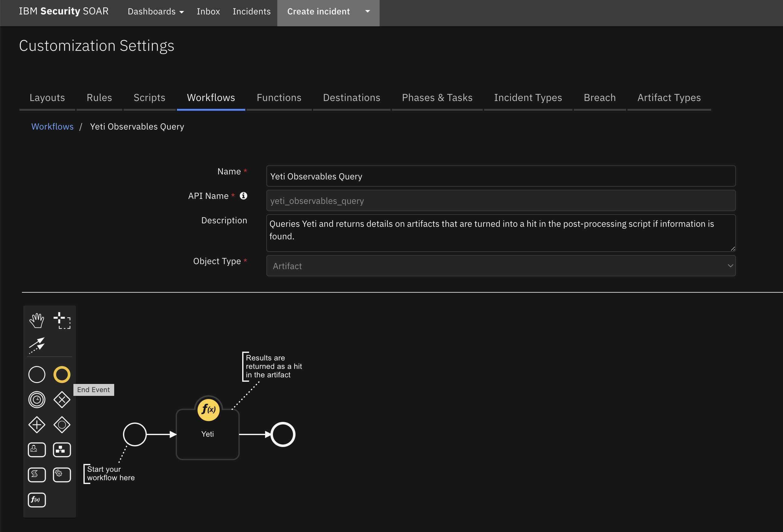The image size is (783, 532).
Task: Switch to the Functions tab
Action: (279, 98)
